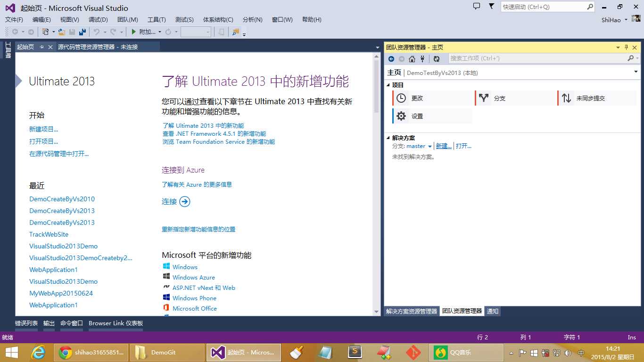Click the Redo toolbar icon

point(113,32)
